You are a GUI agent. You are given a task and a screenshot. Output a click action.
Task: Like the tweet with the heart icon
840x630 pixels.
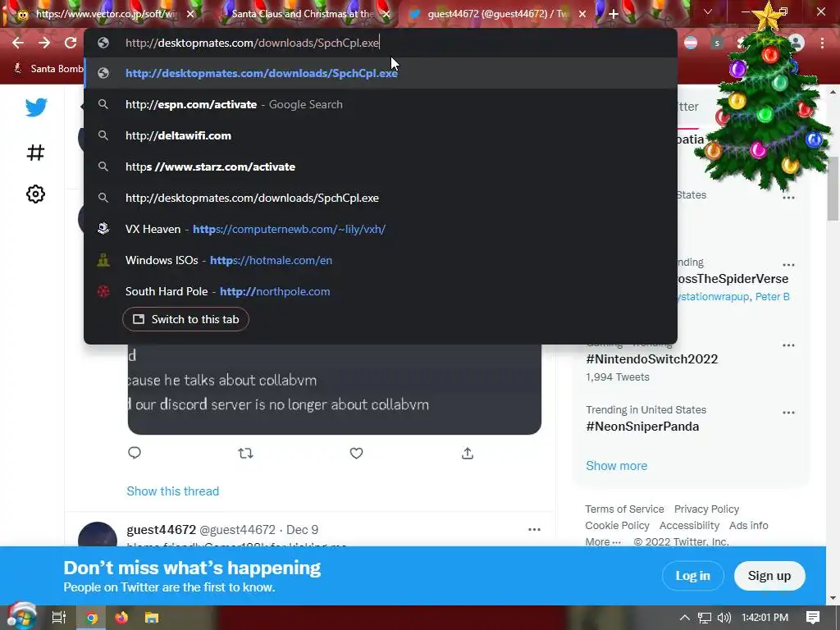(356, 453)
